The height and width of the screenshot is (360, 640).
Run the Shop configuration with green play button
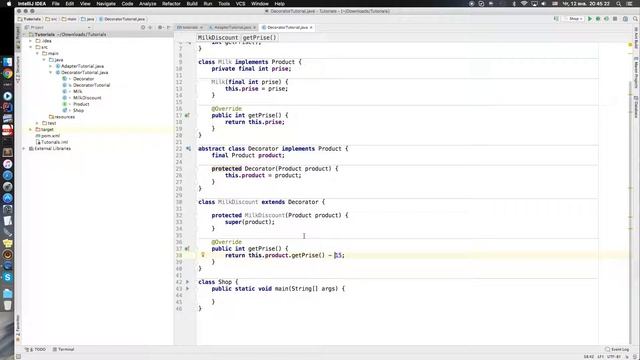589,19
